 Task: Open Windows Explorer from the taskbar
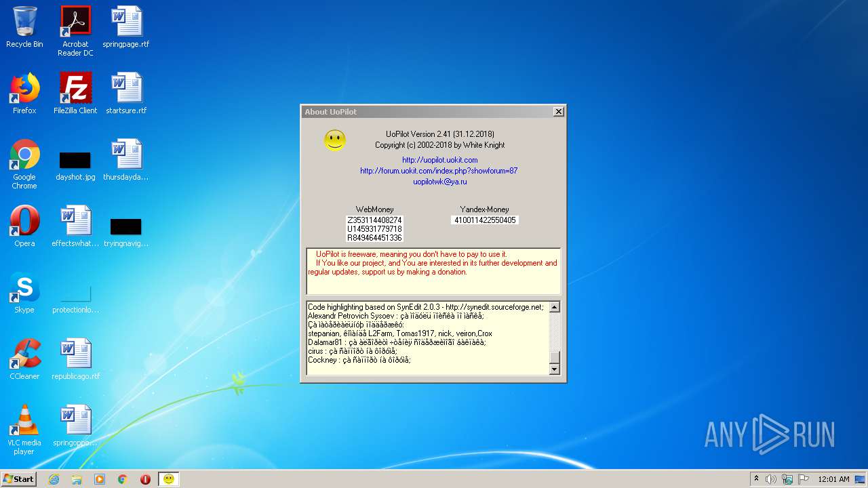click(x=77, y=479)
